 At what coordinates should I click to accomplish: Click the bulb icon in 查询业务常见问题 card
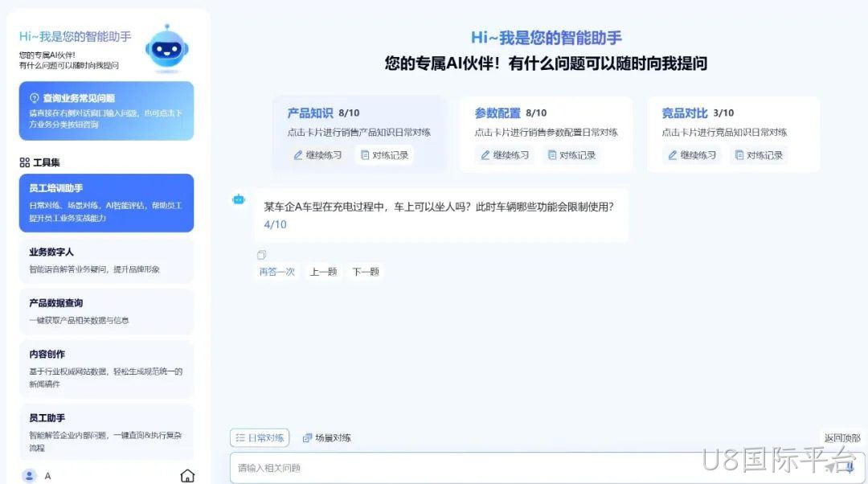pos(35,98)
